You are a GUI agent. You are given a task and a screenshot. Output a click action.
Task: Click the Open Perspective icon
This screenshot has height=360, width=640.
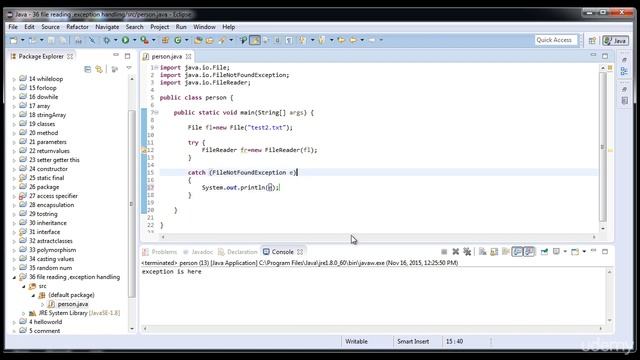pyautogui.click(x=592, y=40)
